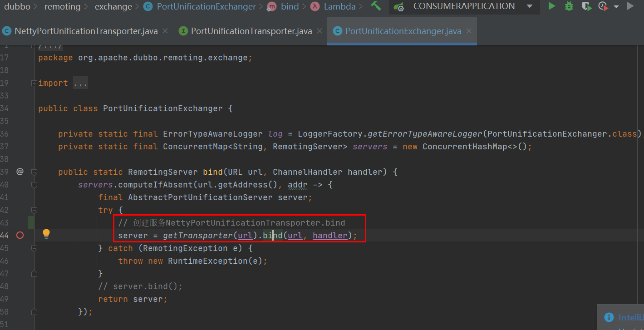Click the 'servers' field name on line 37
This screenshot has width=644, height=330.
pos(370,147)
